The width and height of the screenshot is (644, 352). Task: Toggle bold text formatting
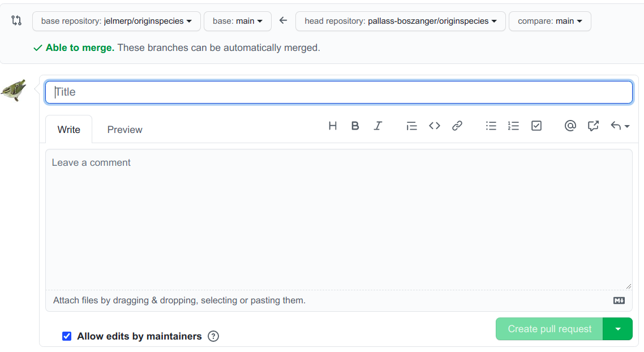tap(355, 126)
